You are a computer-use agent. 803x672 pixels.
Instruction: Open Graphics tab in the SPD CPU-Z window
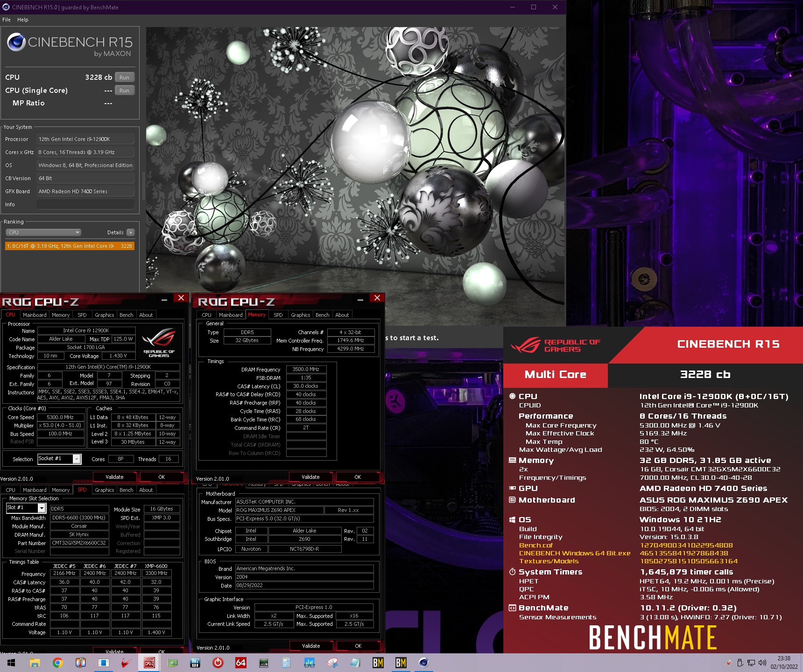(x=104, y=490)
